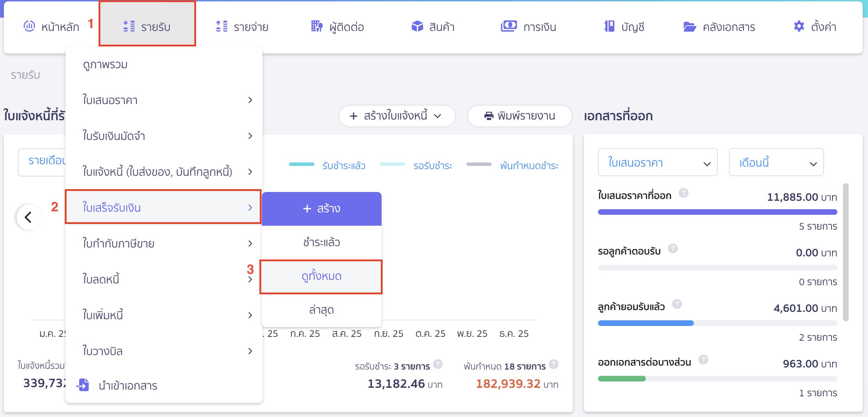Click the 13,182.46 pending amount
The image size is (868, 417).
[396, 384]
